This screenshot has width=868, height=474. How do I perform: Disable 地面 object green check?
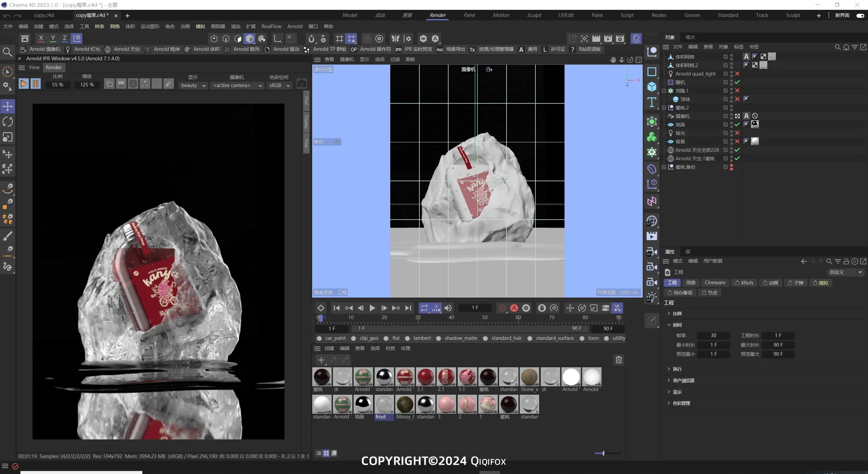coord(737,124)
